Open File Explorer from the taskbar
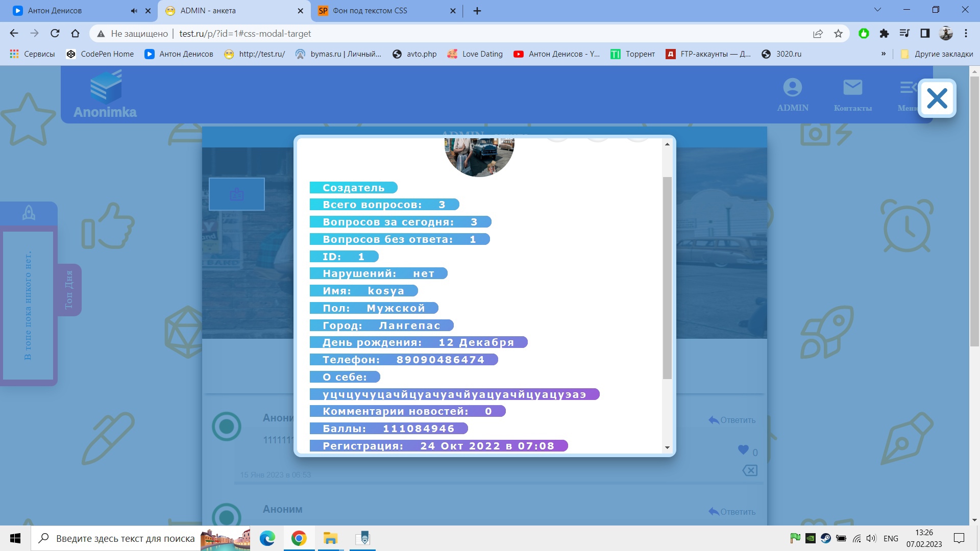This screenshot has width=980, height=551. 330,538
